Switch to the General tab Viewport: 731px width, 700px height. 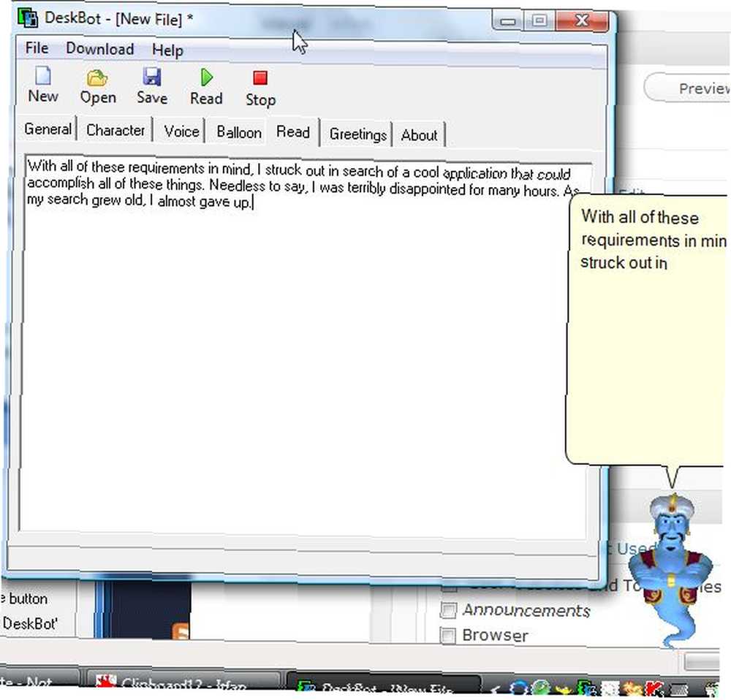[x=48, y=129]
